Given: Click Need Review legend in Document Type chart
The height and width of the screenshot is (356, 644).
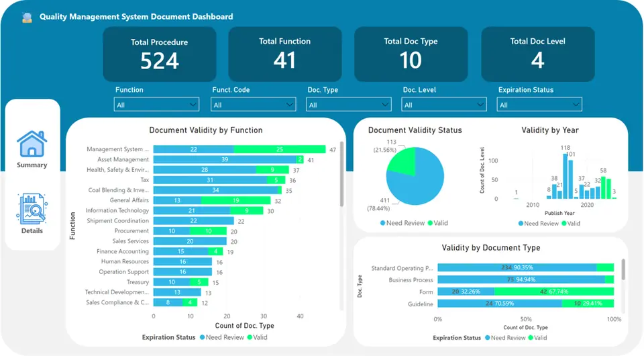Looking at the screenshot, I should pos(505,337).
